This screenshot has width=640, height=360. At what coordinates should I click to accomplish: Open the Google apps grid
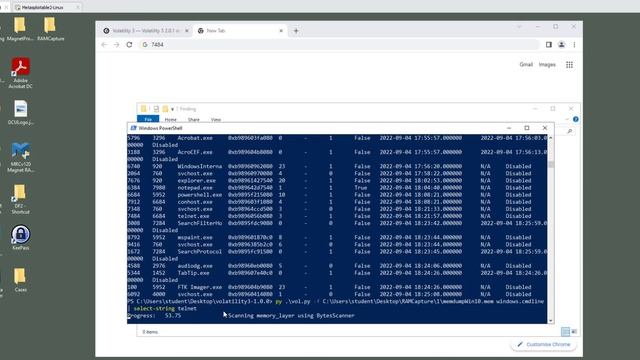tap(569, 64)
